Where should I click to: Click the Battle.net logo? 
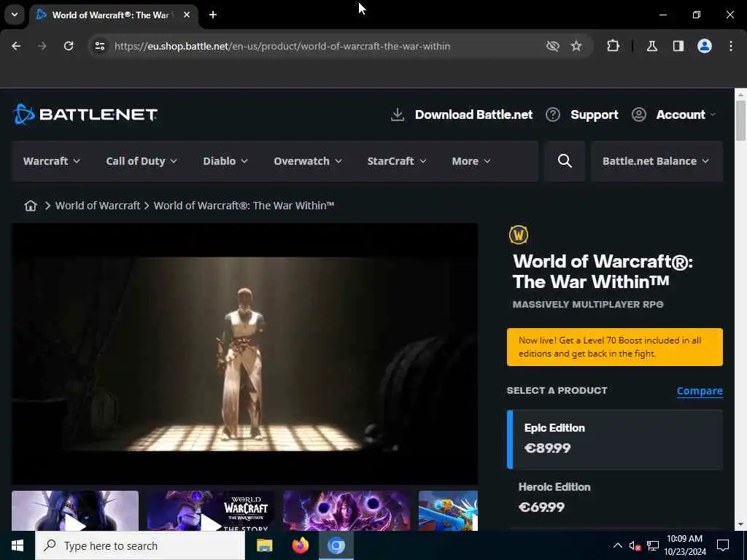(x=85, y=114)
